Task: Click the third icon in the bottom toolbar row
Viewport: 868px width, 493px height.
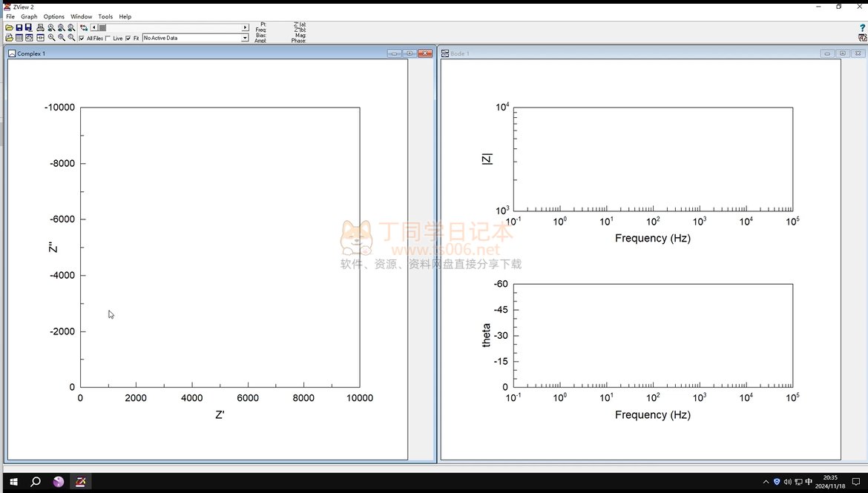Action: click(29, 38)
